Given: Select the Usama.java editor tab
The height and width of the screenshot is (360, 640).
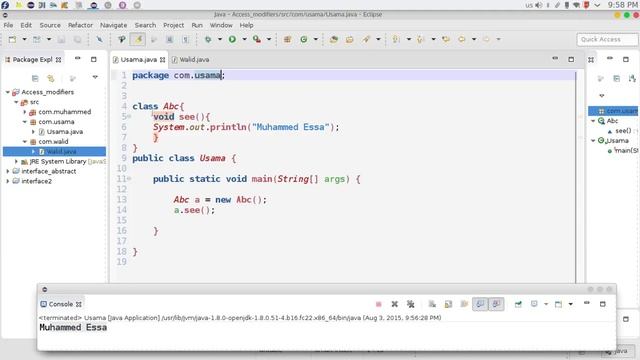Looking at the screenshot, I should 139,60.
